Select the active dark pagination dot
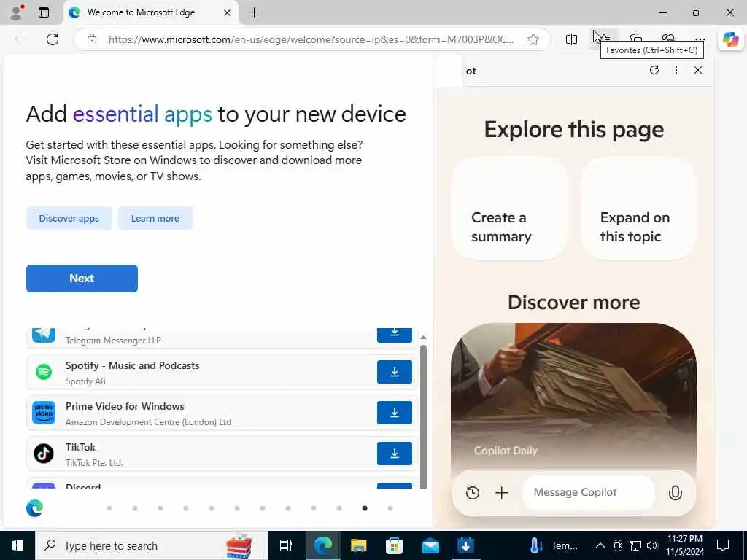Screen dimensions: 747x560 point(365,508)
